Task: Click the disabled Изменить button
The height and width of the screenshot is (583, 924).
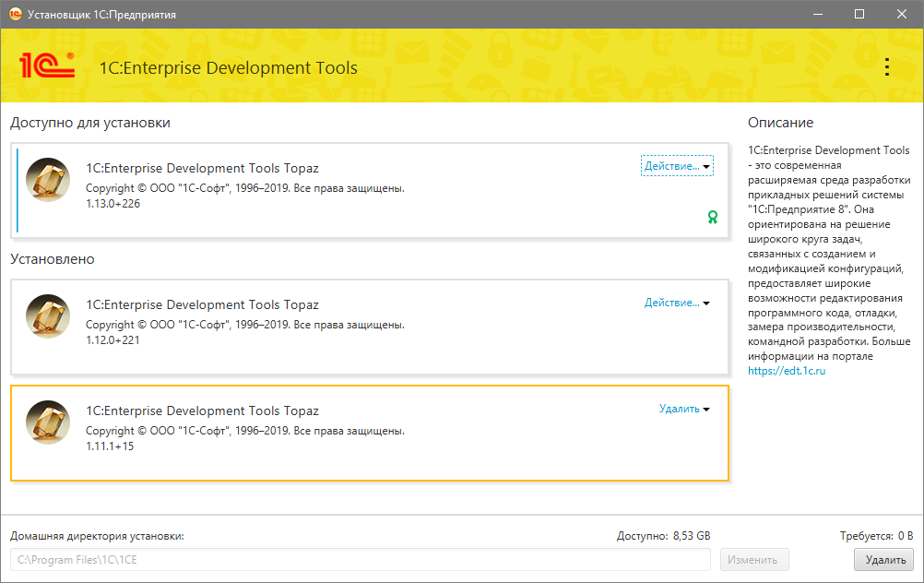Action: 754,559
